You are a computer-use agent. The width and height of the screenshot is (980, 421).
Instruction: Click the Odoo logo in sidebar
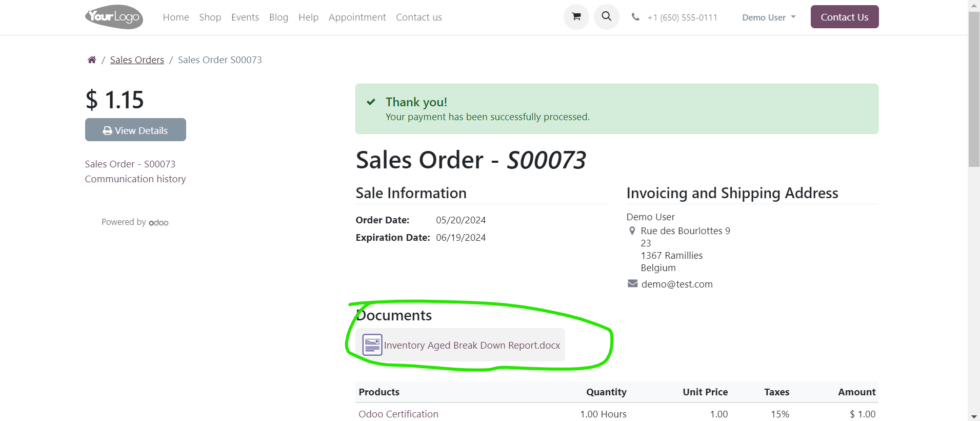[x=158, y=223]
